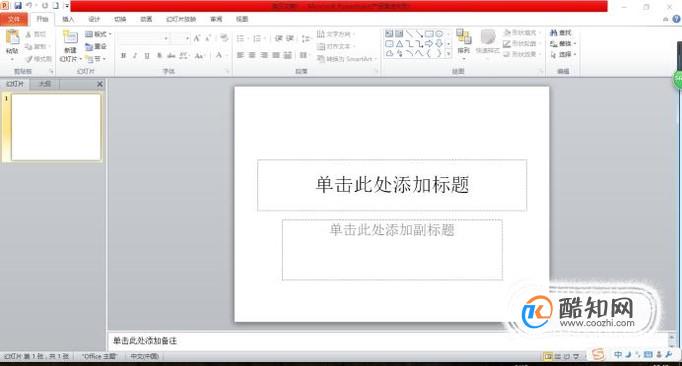Open the 替换 (Replace) dropdown

563,44
